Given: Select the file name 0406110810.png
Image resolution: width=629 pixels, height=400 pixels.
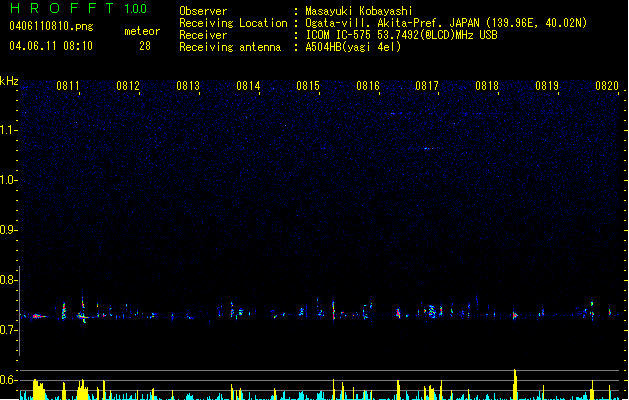Looking at the screenshot, I should coord(51,26).
